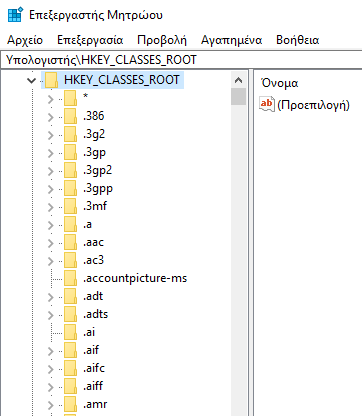Viewport: 362px width, 416px height.
Task: Click the folder icon of .3gp2
Action: [x=70, y=170]
